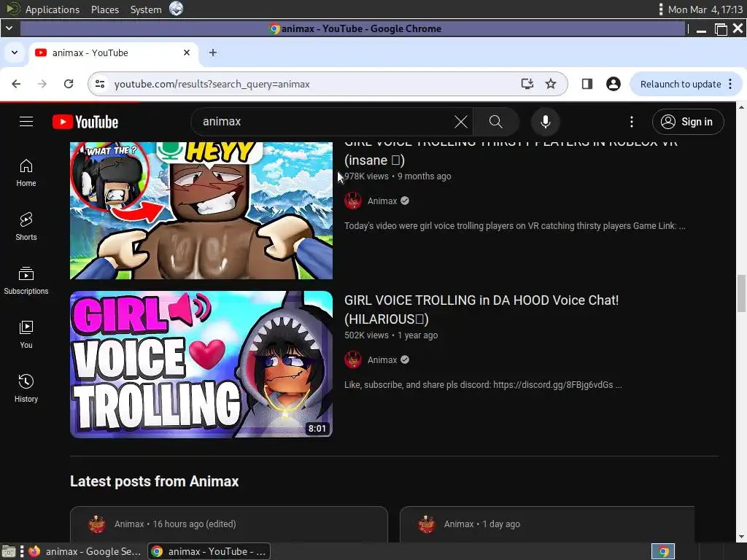Image resolution: width=747 pixels, height=560 pixels.
Task: Open the Animax channel link under 502K views
Action: (x=382, y=360)
